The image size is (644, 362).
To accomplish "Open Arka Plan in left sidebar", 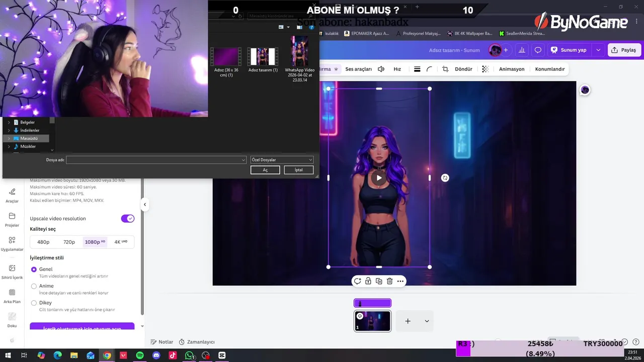I will click(x=12, y=296).
